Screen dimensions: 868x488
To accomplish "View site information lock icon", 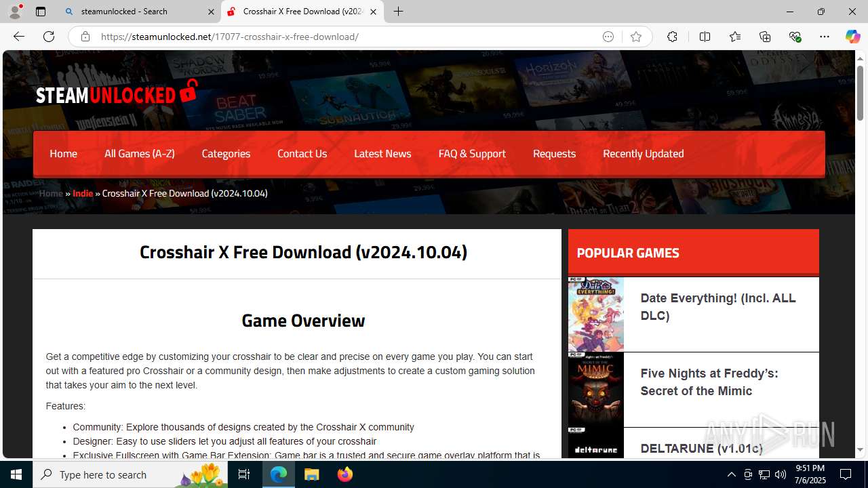I will (x=85, y=37).
